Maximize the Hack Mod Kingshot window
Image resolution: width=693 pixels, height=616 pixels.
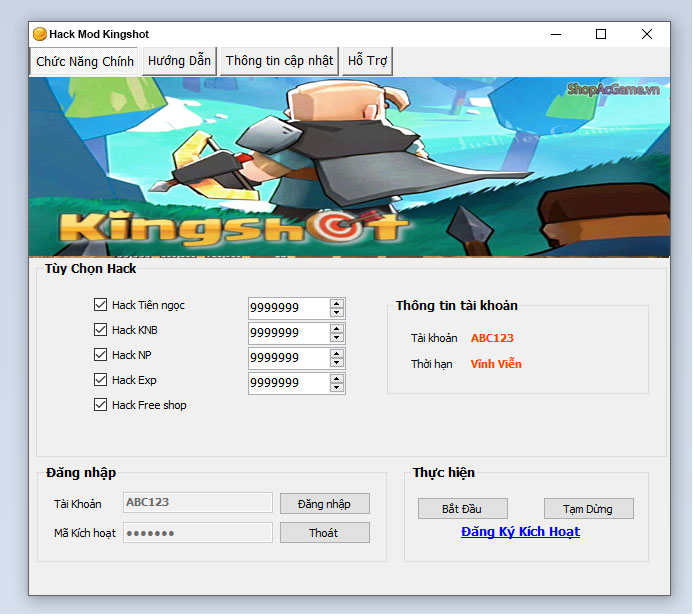(x=601, y=34)
